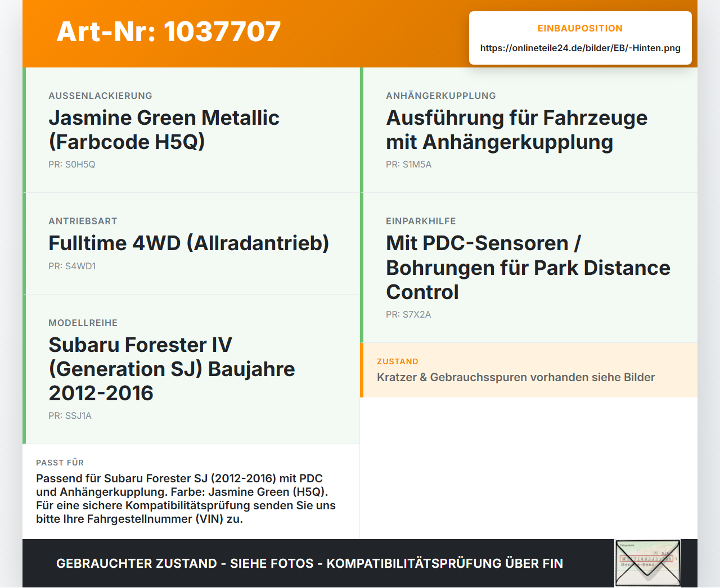Click the PASST FÜR section label

(x=60, y=463)
